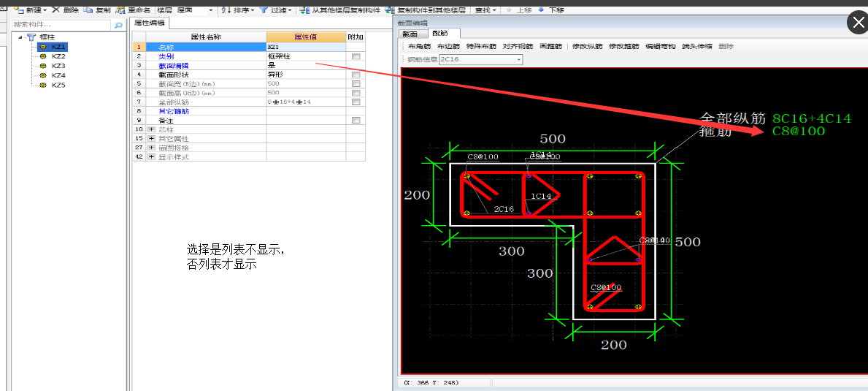Click the 排序 sort icon
This screenshot has height=391, width=868.
[x=226, y=10]
